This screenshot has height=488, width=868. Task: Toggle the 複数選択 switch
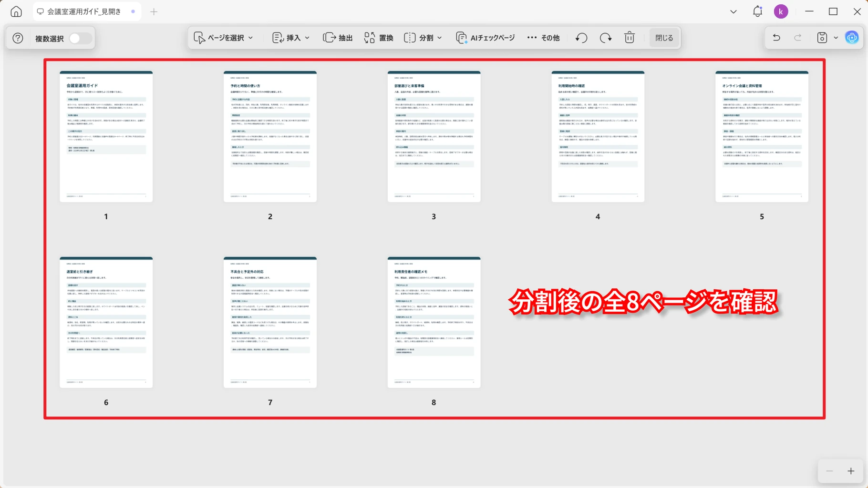(x=80, y=38)
